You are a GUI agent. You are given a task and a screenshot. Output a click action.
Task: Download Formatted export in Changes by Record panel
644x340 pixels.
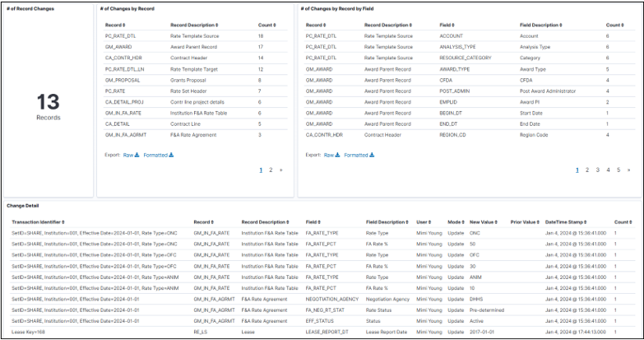pyautogui.click(x=159, y=155)
